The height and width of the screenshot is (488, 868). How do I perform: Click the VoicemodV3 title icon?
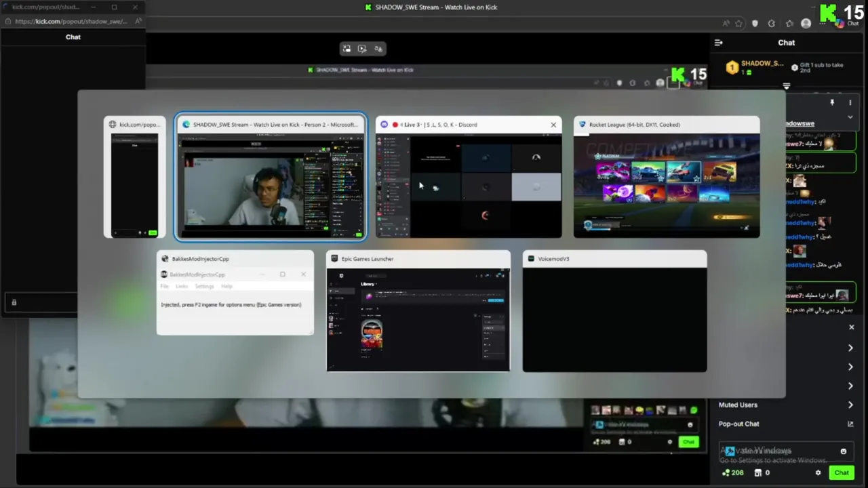[x=531, y=259]
